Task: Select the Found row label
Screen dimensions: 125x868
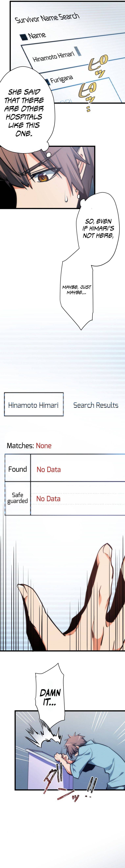Action: 18,469
